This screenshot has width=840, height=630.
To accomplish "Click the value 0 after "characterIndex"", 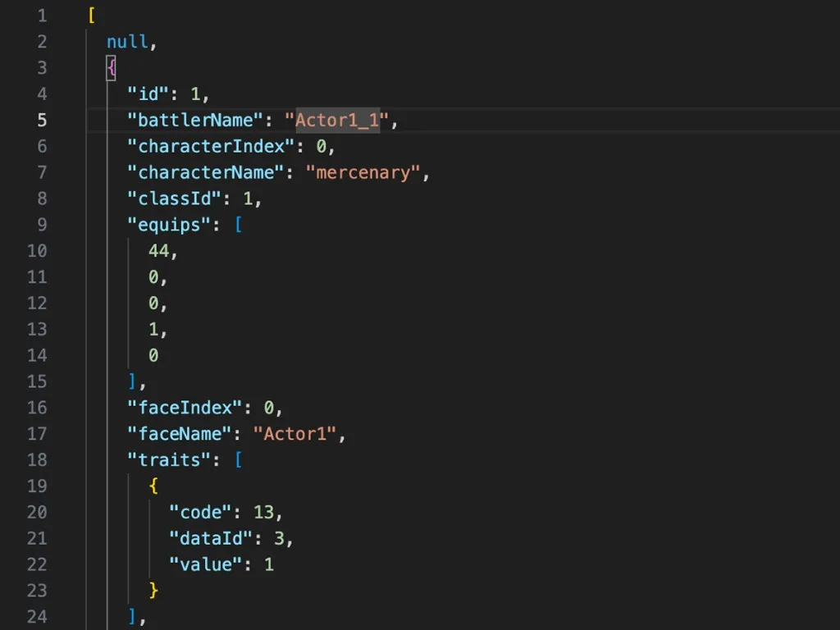I will pyautogui.click(x=321, y=146).
